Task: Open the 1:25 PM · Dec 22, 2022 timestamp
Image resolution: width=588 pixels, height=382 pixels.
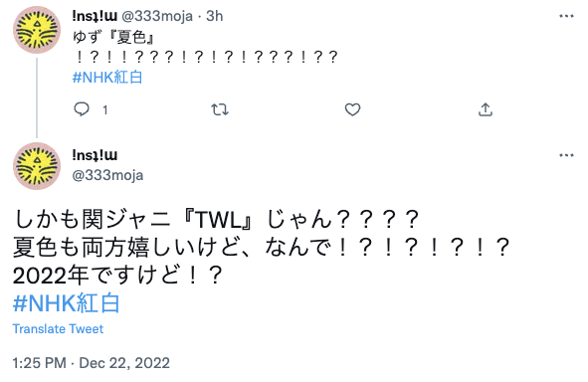Action: click(92, 363)
